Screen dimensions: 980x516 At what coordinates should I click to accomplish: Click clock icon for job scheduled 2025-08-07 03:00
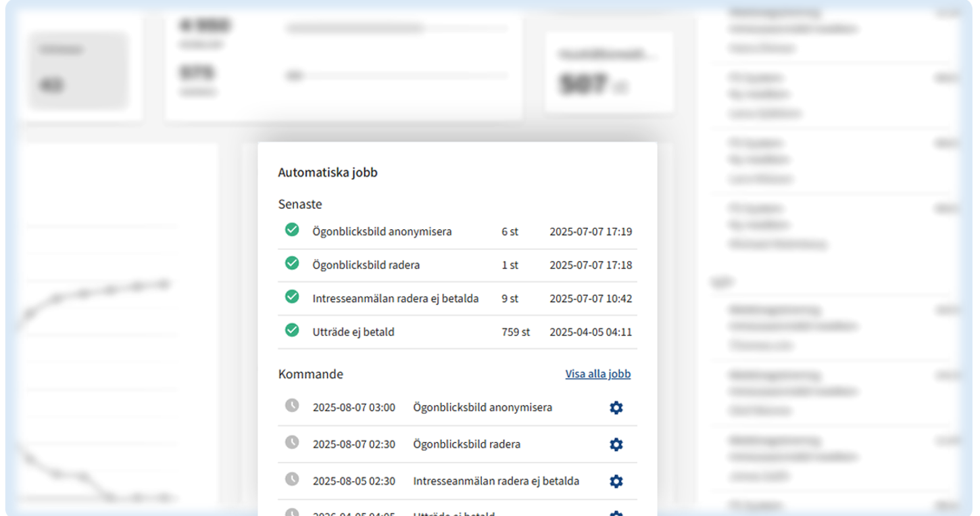click(292, 406)
